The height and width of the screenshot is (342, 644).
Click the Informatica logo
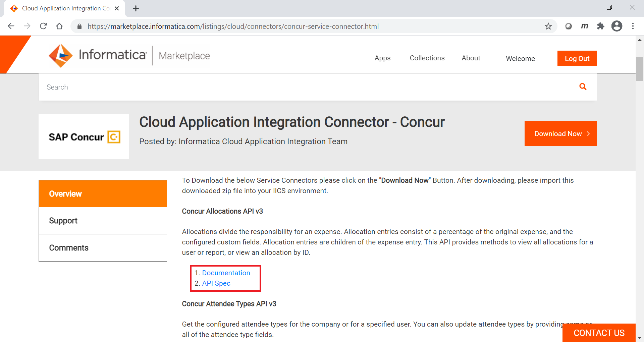tap(98, 55)
